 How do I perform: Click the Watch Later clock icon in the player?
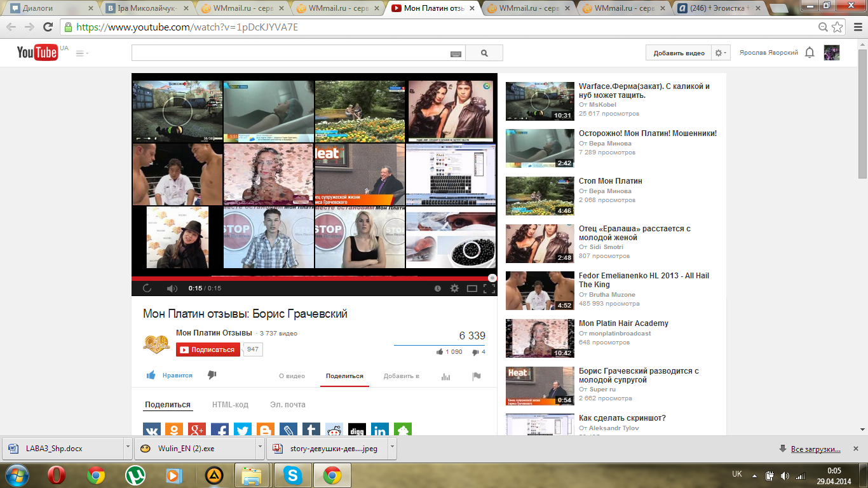(438, 288)
